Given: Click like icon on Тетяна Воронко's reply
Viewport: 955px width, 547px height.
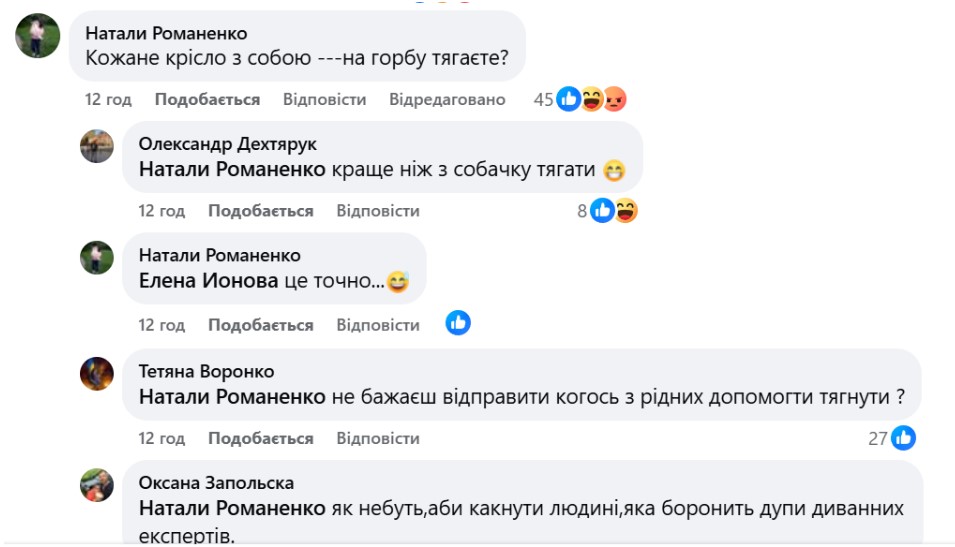Looking at the screenshot, I should (903, 437).
